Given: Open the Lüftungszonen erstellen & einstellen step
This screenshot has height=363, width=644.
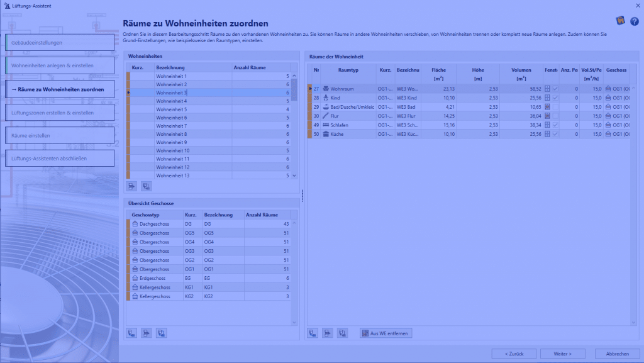Looking at the screenshot, I should pos(60,113).
